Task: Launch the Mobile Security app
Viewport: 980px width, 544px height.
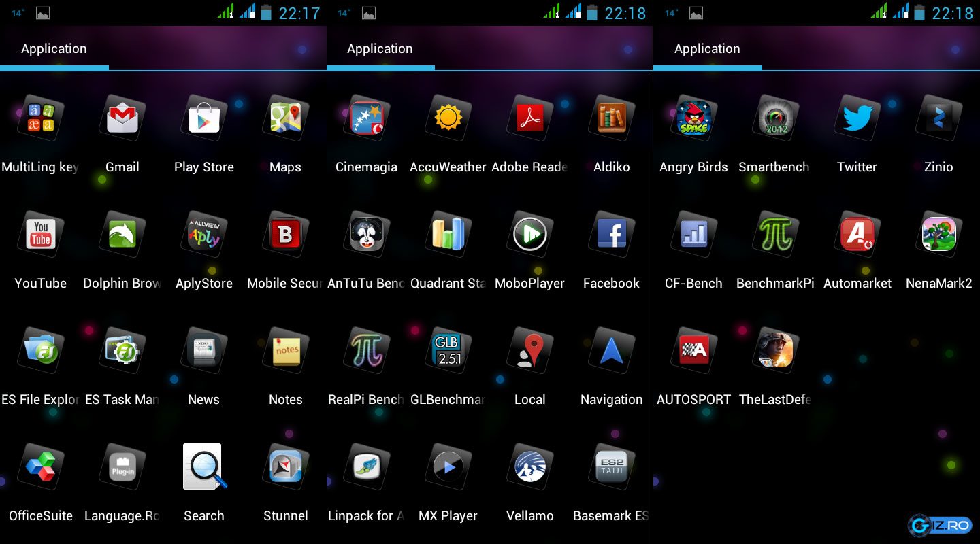Action: click(x=286, y=234)
